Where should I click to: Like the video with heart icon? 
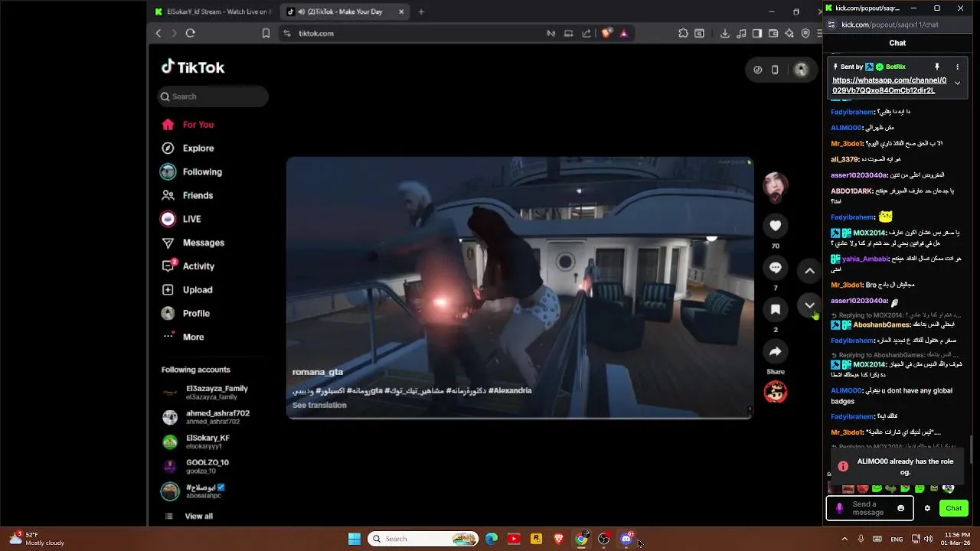coord(775,226)
